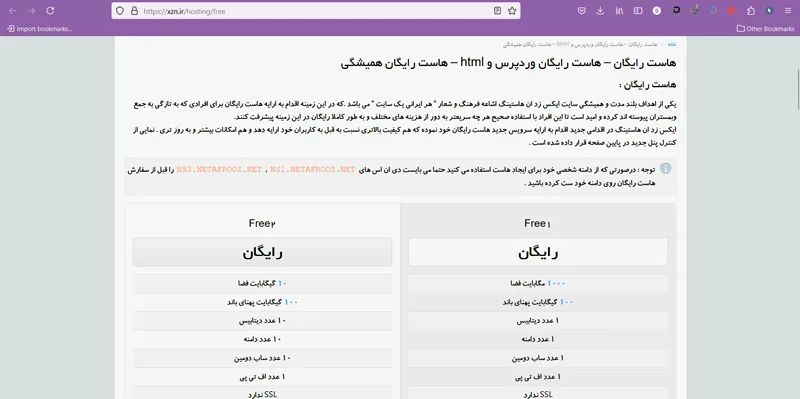This screenshot has height=399, width=800.
Task: Open the blue cursor extension icon
Action: pos(769,11)
